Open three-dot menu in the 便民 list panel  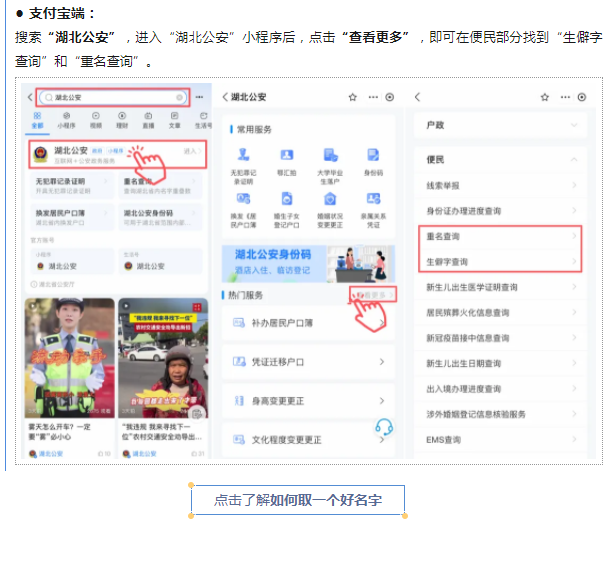point(565,97)
